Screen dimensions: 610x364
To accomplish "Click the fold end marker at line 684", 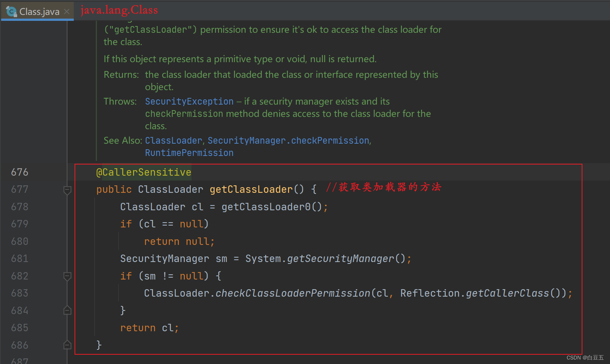I will 67,310.
